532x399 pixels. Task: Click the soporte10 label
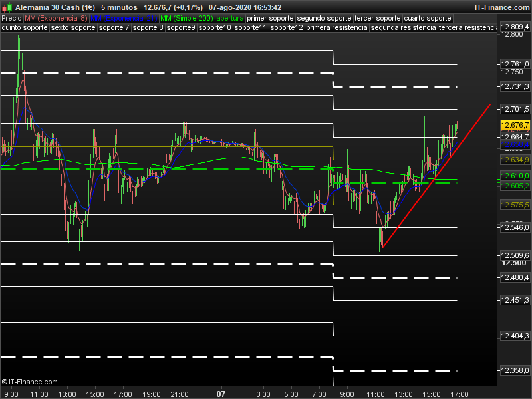click(x=215, y=28)
